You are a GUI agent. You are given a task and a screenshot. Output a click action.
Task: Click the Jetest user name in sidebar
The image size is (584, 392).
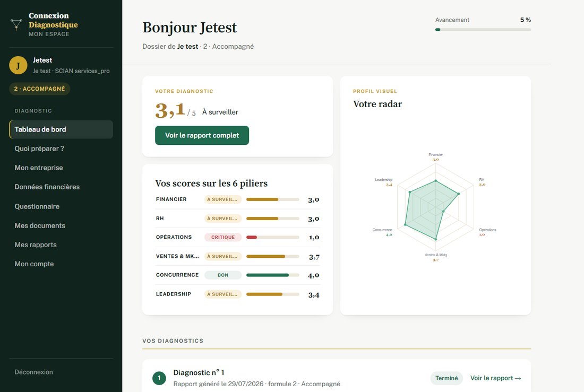42,60
